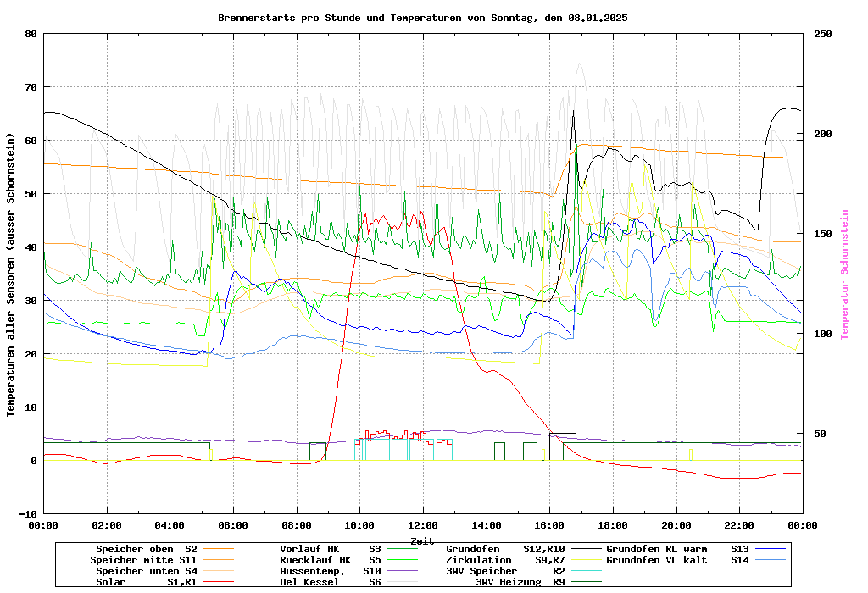Image resolution: width=868 pixels, height=593 pixels.
Task: Click the pink 'Temperatur Schornstein' axis label
Action: 844,274
